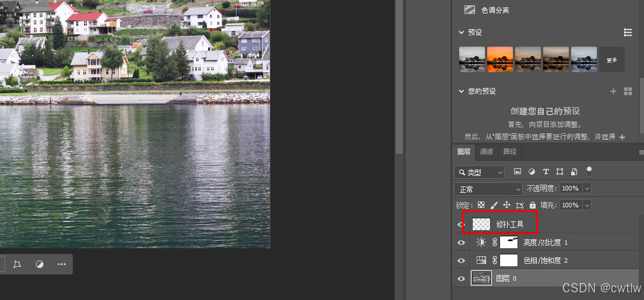Click the brightness/contrast adjustment sun icon
This screenshot has width=644, height=300.
coord(481,242)
